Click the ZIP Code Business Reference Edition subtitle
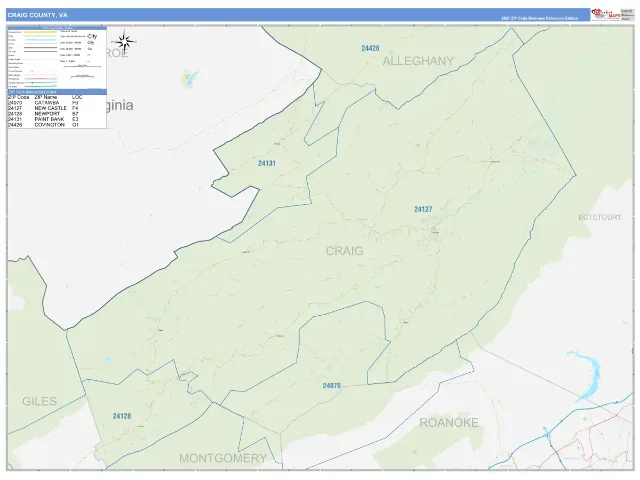The image size is (640, 480). (x=540, y=18)
